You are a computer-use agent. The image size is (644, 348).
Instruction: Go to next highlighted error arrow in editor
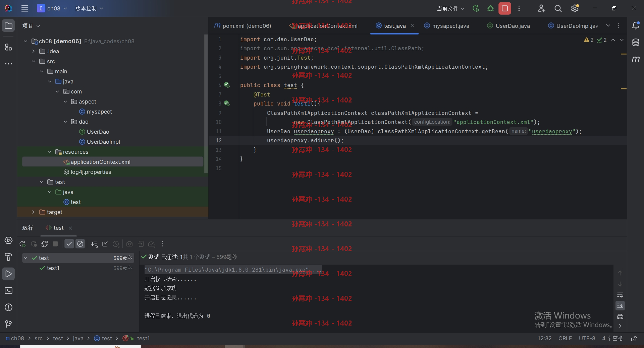coord(622,40)
